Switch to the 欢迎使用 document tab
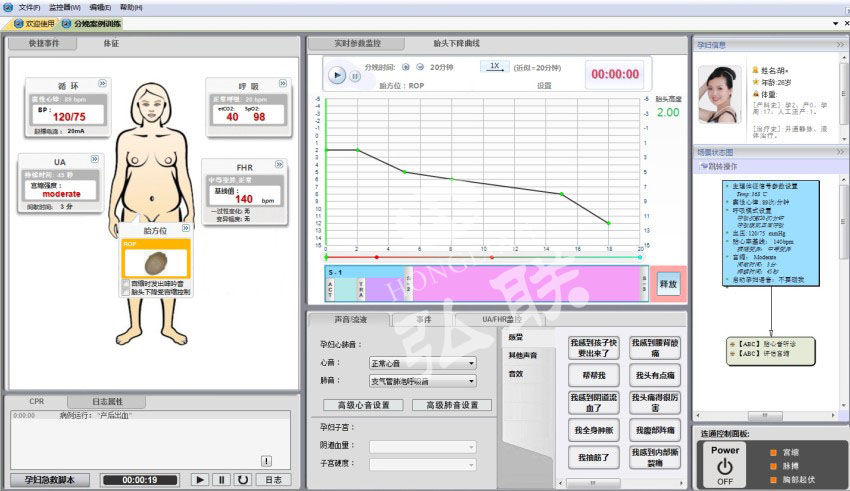850x491 pixels. [35, 24]
